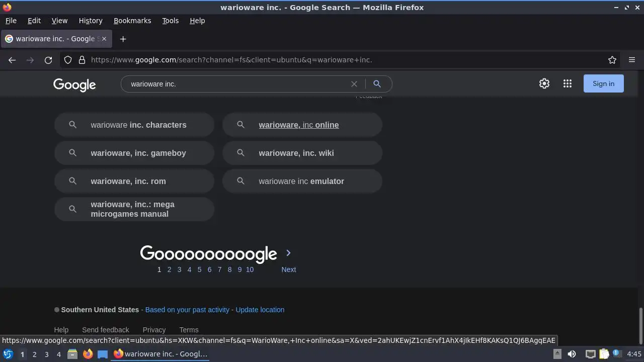Search warioware, inc online suggestion
This screenshot has height=362, width=644.
(302, 125)
